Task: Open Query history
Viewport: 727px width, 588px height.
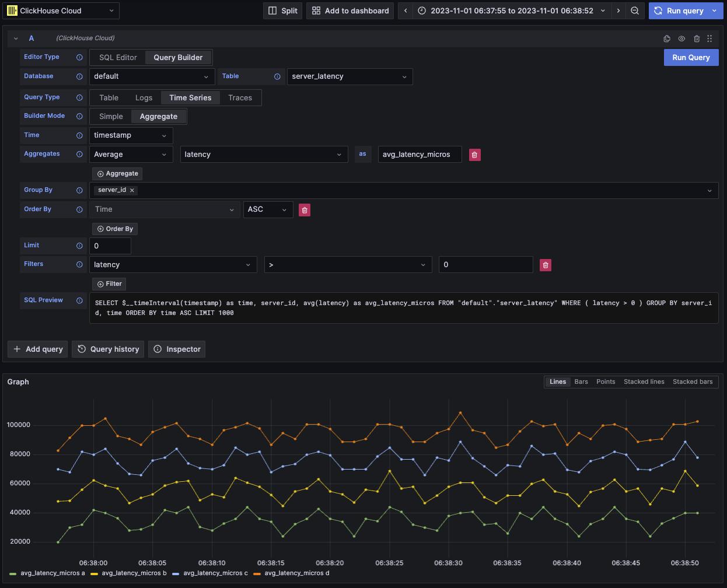Action: 108,349
